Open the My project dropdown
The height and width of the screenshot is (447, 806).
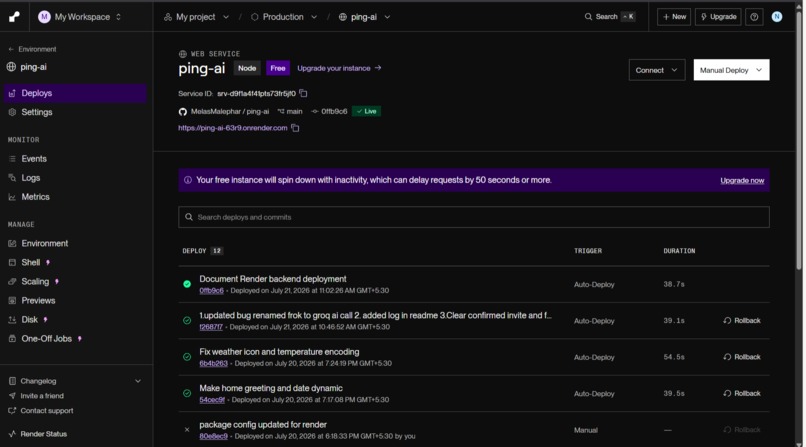click(196, 17)
